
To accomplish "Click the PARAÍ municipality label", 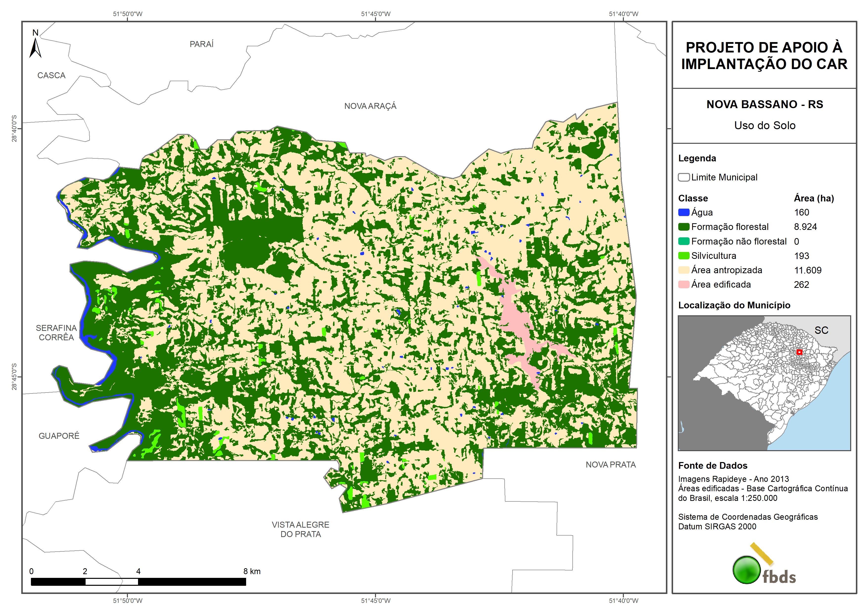I will (x=202, y=44).
